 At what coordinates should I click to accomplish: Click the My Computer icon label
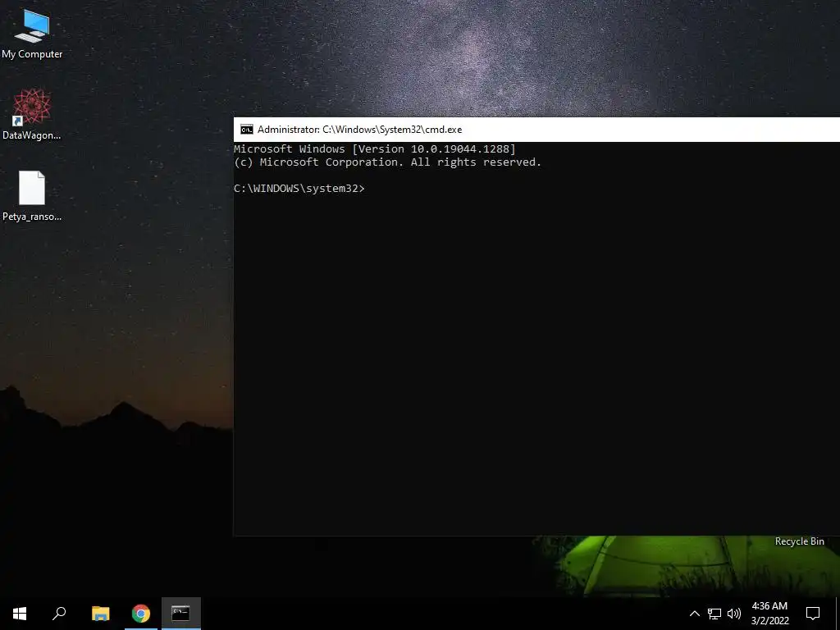(x=32, y=54)
